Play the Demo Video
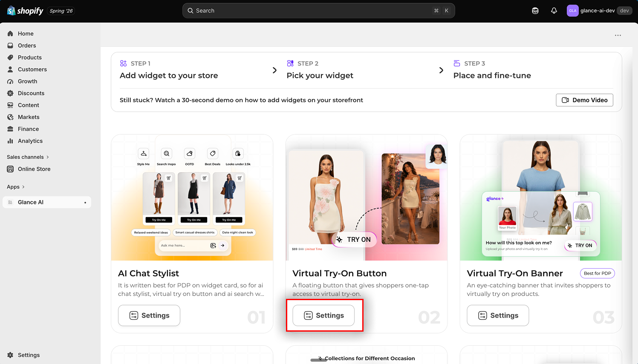638x364 pixels. (585, 100)
